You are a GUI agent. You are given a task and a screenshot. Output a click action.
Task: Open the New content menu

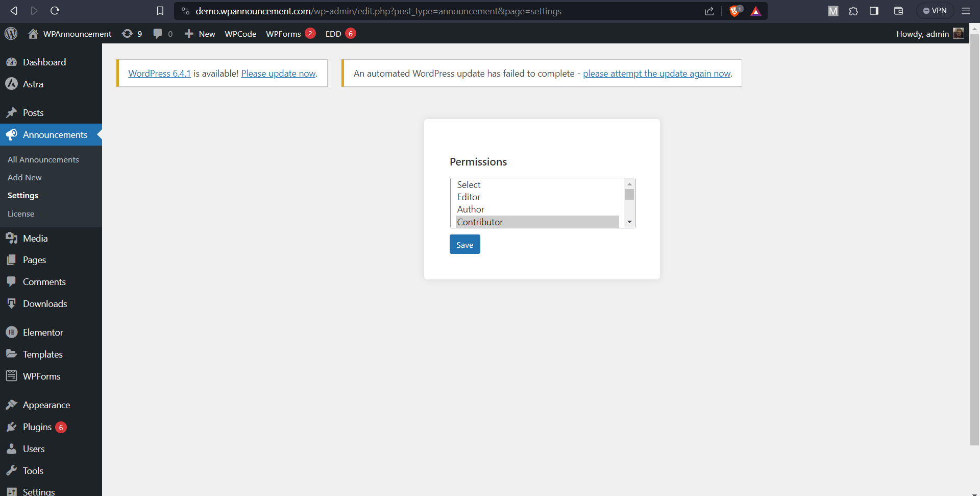200,34
